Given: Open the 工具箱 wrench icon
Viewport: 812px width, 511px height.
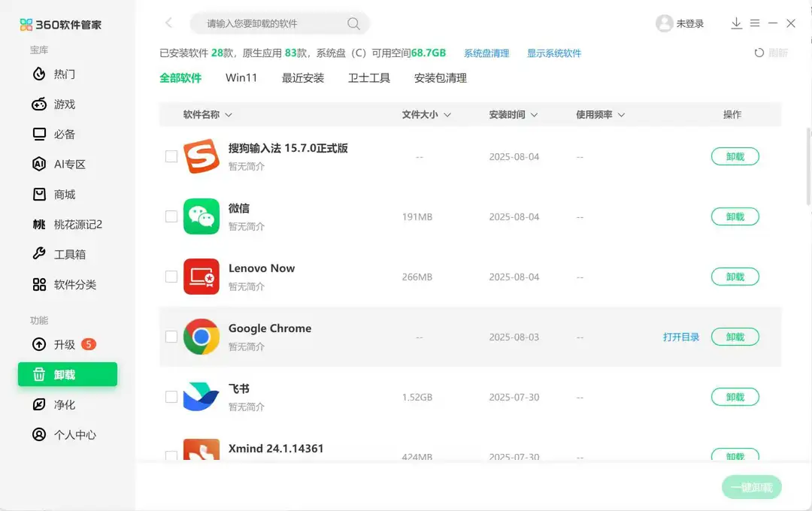Looking at the screenshot, I should pyautogui.click(x=39, y=254).
